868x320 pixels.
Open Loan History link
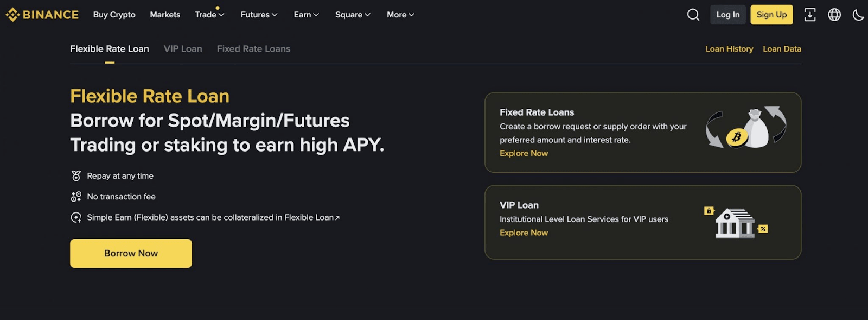[x=729, y=49]
